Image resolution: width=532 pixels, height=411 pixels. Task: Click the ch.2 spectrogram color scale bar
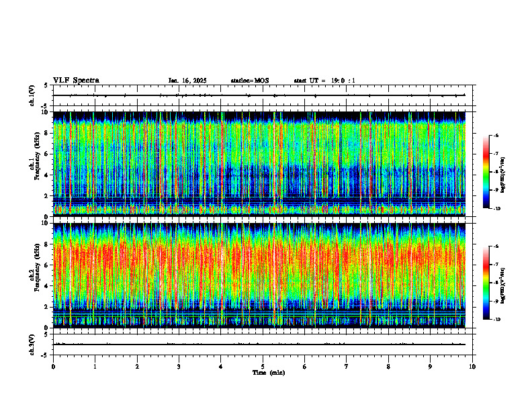(x=486, y=283)
